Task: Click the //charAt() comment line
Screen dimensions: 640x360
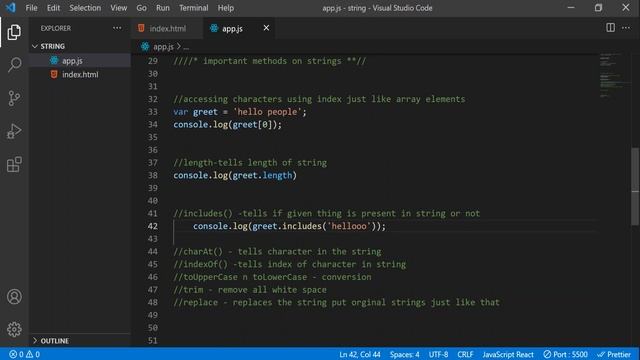Action: pos(277,251)
